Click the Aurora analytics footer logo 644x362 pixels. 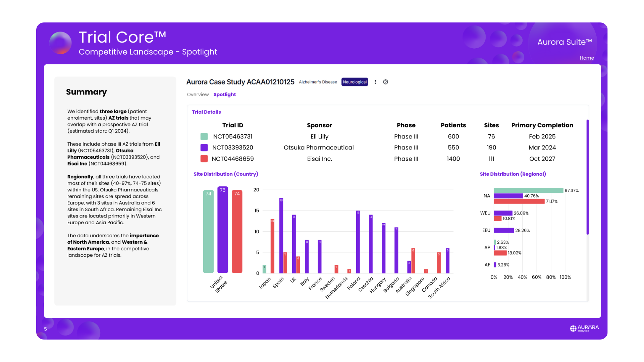tap(584, 328)
